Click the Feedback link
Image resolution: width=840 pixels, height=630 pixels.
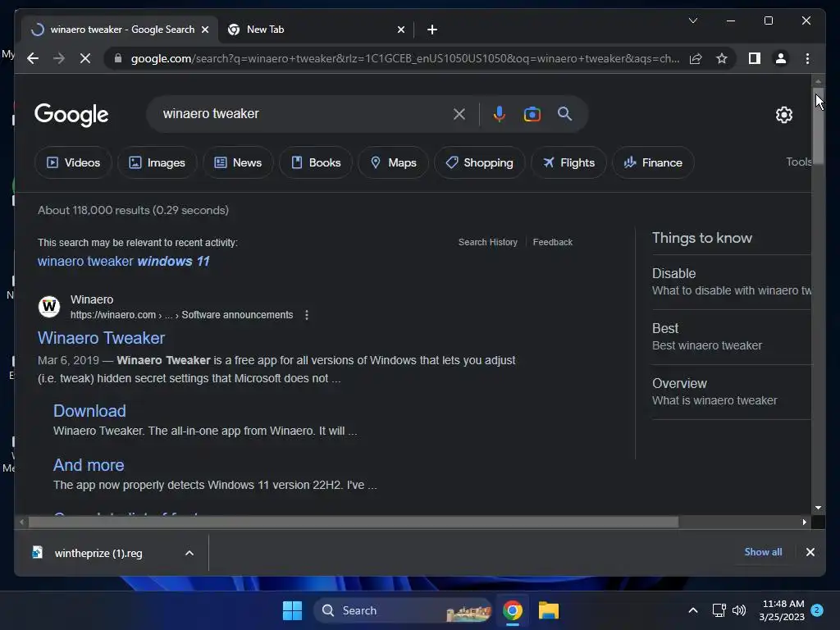[552, 242]
